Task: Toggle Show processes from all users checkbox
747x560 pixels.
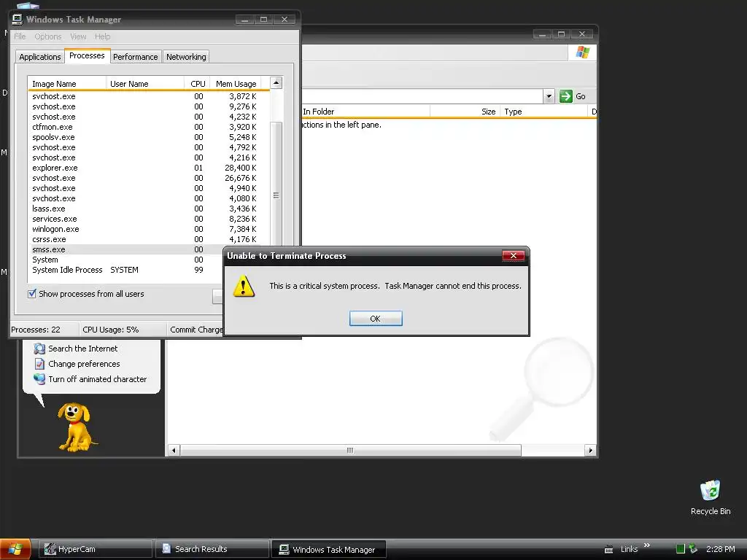Action: pyautogui.click(x=32, y=294)
